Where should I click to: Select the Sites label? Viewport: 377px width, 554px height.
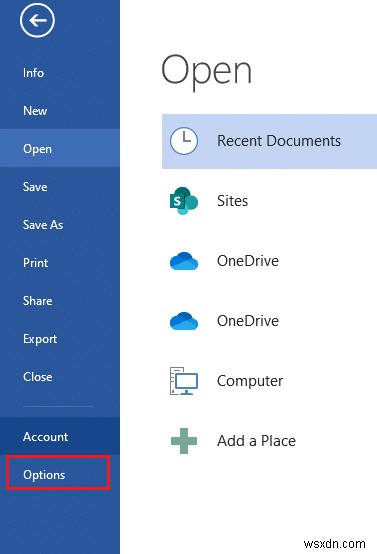click(x=232, y=201)
